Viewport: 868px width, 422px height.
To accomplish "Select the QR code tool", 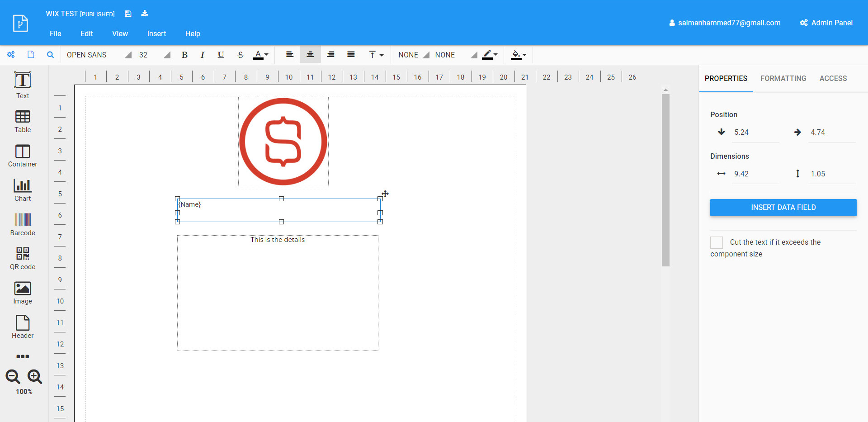I will 23,259.
